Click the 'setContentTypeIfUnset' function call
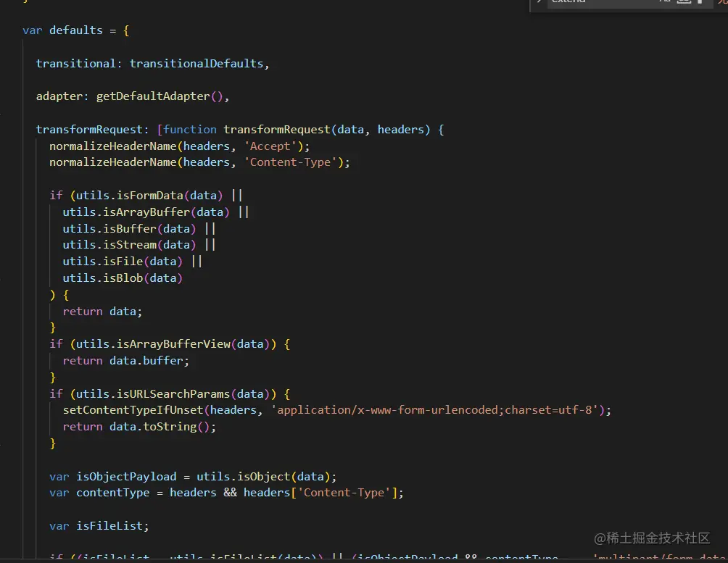The height and width of the screenshot is (563, 728). [133, 410]
